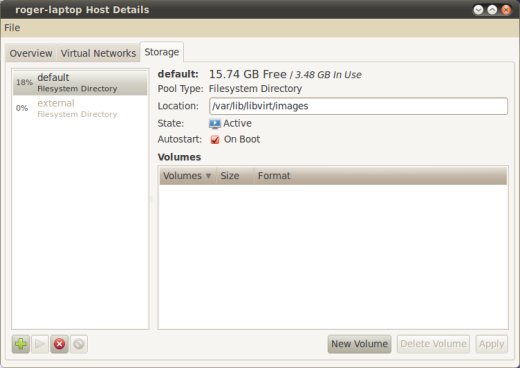Select the default storage pool
Image resolution: width=520 pixels, height=368 pixels.
pos(80,82)
